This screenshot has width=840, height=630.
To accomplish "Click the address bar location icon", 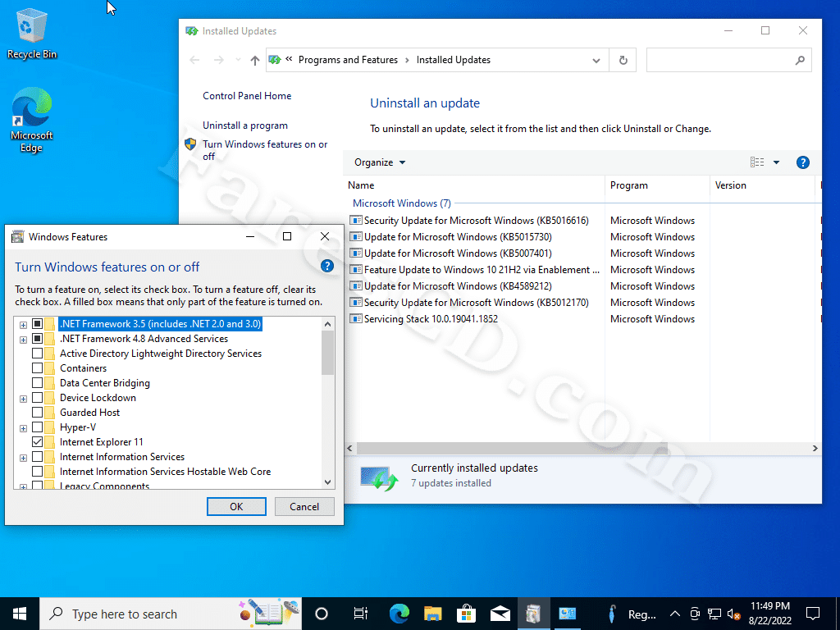I will (275, 60).
